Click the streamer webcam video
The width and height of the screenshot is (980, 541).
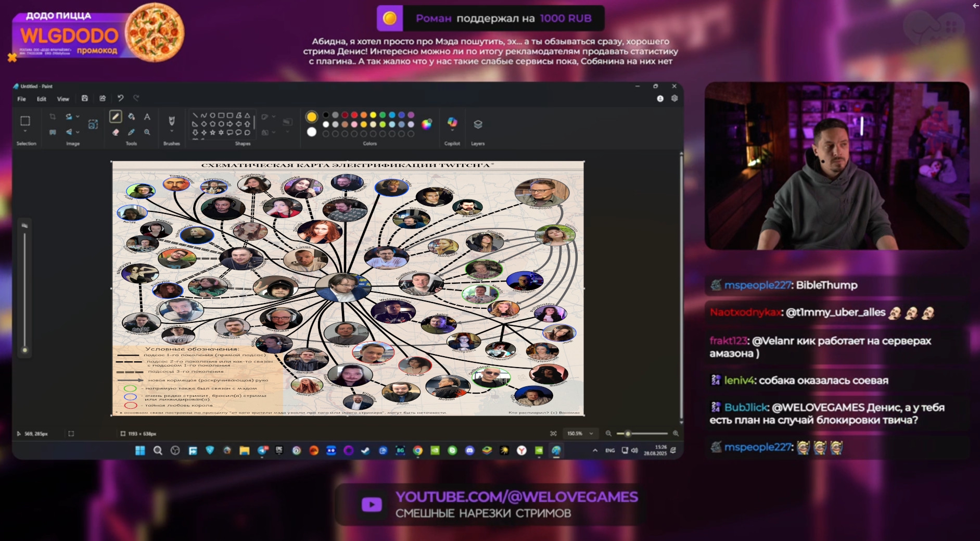pos(836,166)
